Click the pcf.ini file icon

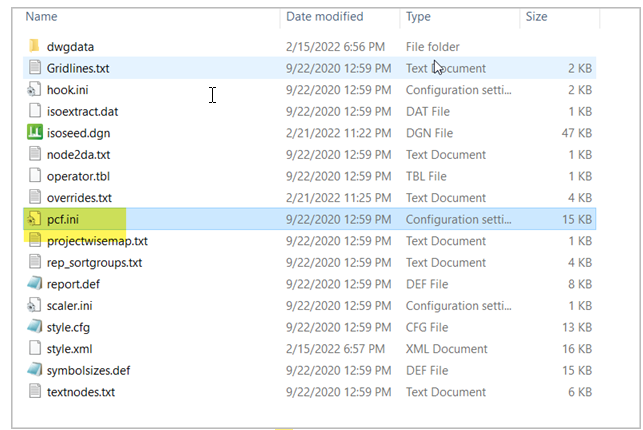point(33,219)
